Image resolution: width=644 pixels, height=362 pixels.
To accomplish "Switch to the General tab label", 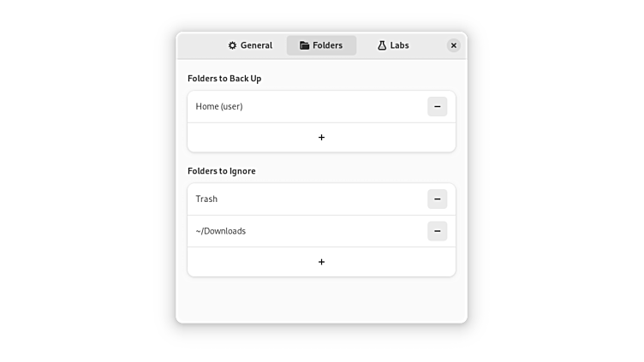I will click(x=256, y=45).
